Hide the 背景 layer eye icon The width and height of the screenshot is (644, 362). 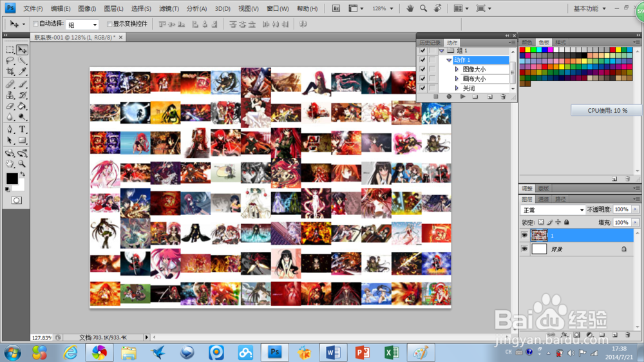point(524,249)
